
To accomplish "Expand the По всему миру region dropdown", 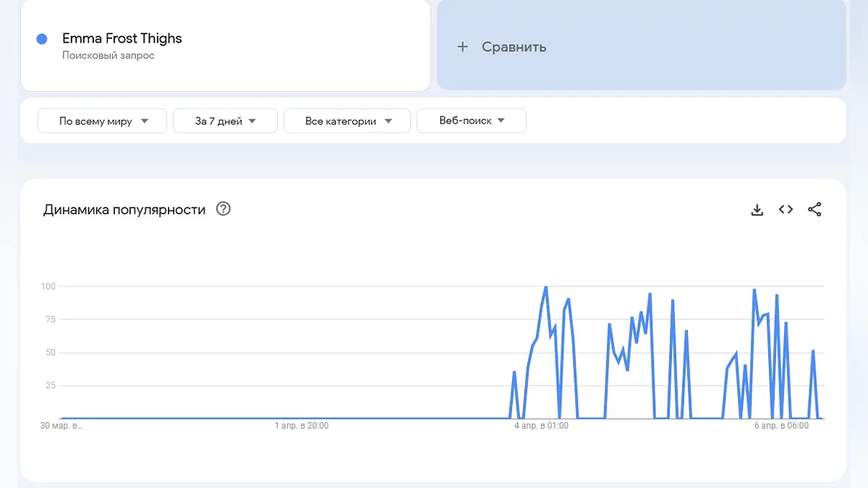I will (x=102, y=121).
